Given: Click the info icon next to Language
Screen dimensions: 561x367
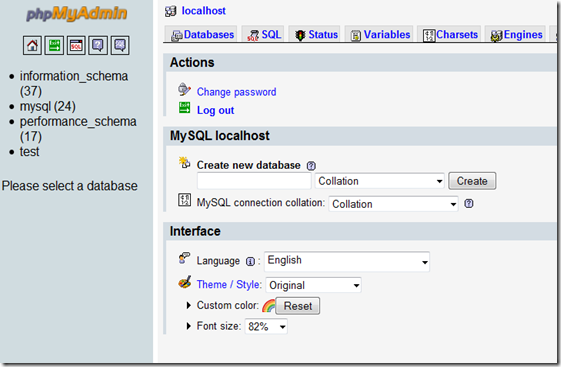Looking at the screenshot, I should (250, 261).
